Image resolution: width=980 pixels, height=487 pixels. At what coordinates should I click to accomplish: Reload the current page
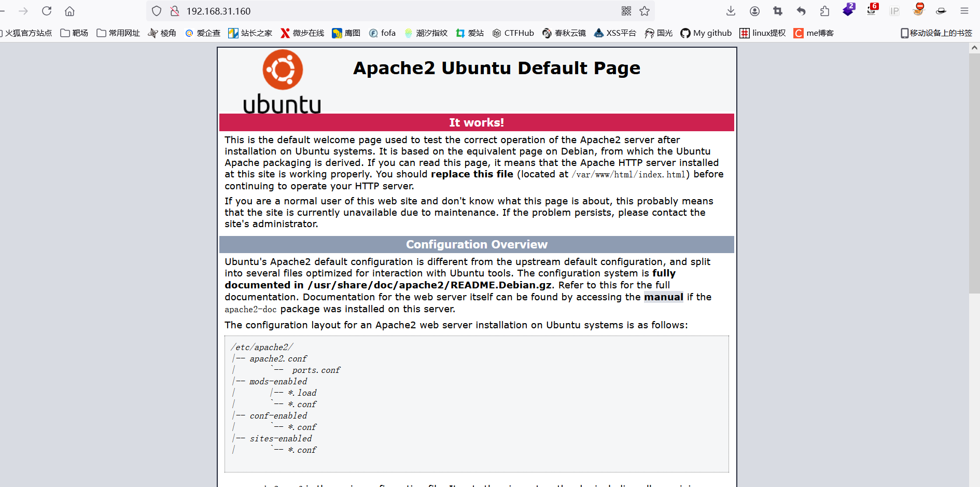[47, 11]
